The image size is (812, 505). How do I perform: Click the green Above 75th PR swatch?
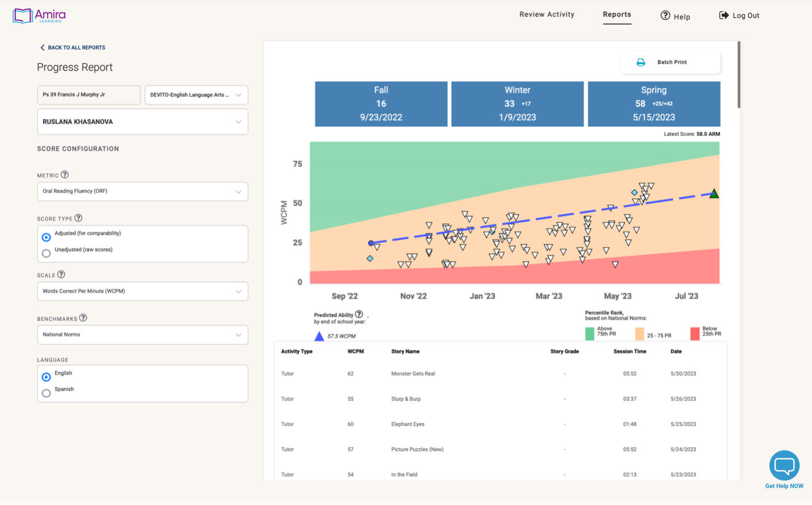click(589, 333)
